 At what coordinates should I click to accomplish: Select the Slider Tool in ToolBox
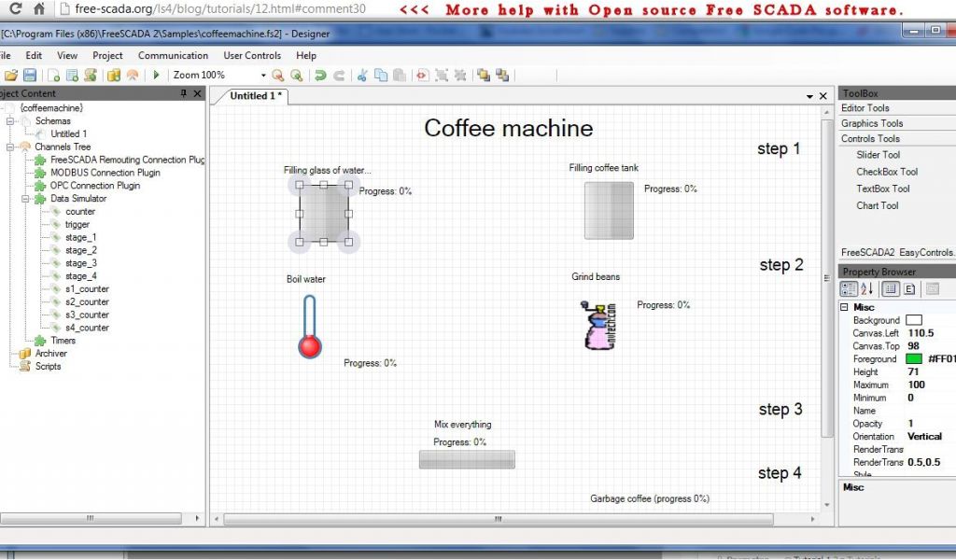[x=878, y=155]
